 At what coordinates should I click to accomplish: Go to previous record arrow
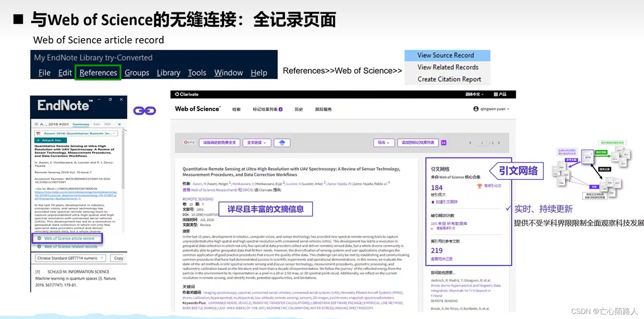click(470, 143)
